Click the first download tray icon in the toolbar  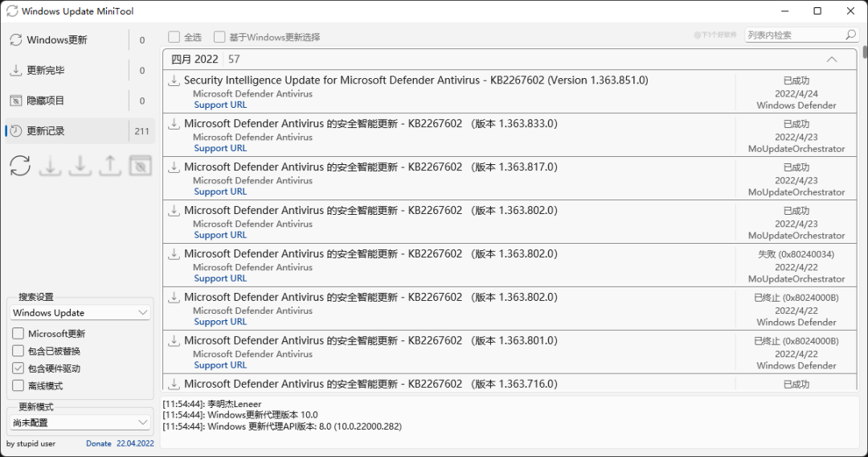point(50,166)
